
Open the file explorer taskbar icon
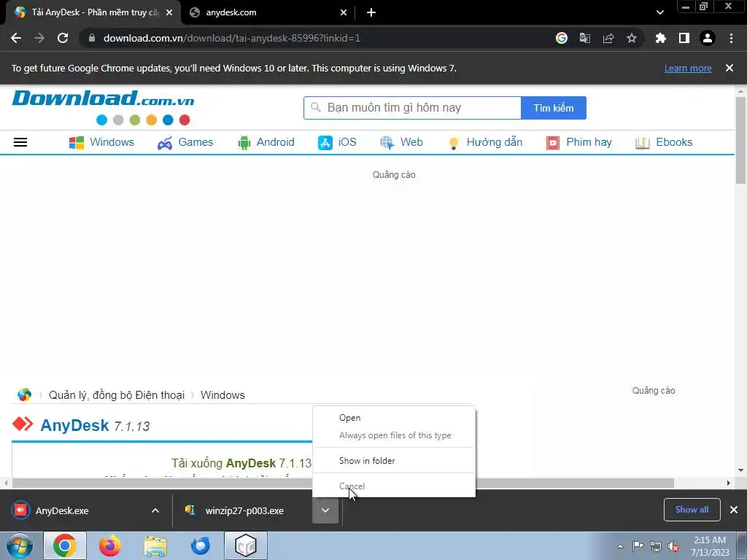click(x=155, y=545)
